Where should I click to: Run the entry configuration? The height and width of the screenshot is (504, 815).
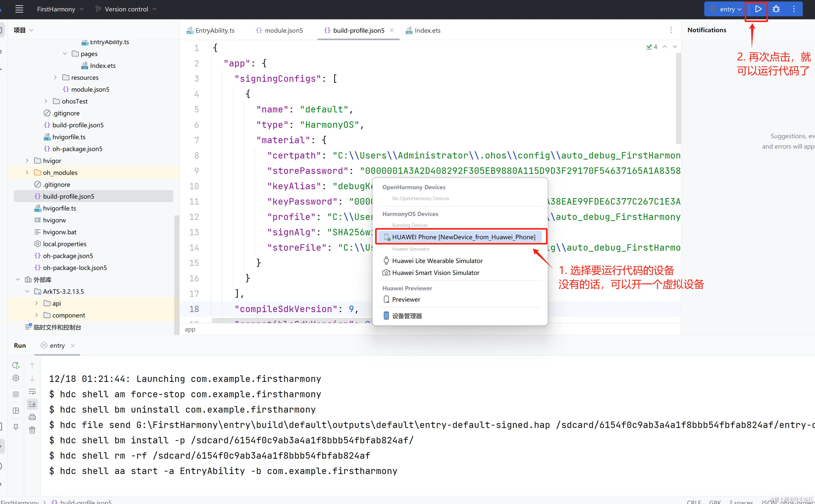point(758,9)
